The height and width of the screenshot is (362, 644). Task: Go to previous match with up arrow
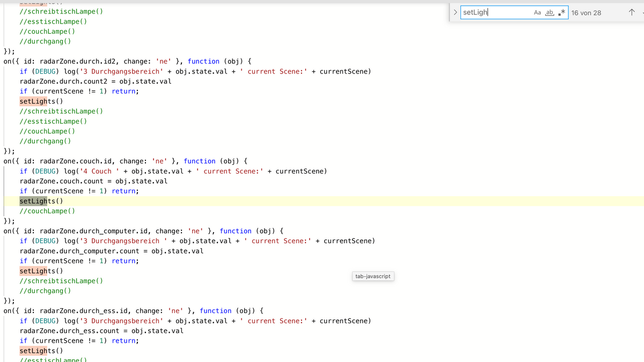pyautogui.click(x=632, y=12)
